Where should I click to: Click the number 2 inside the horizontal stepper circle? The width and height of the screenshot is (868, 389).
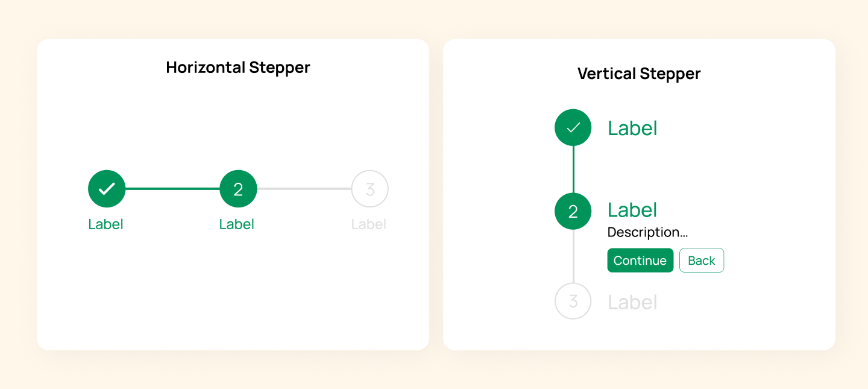point(237,188)
